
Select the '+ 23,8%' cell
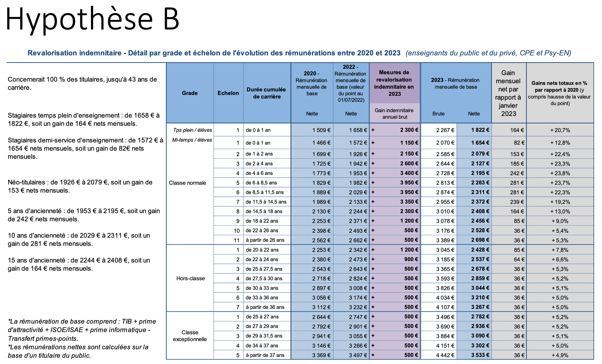[560, 173]
